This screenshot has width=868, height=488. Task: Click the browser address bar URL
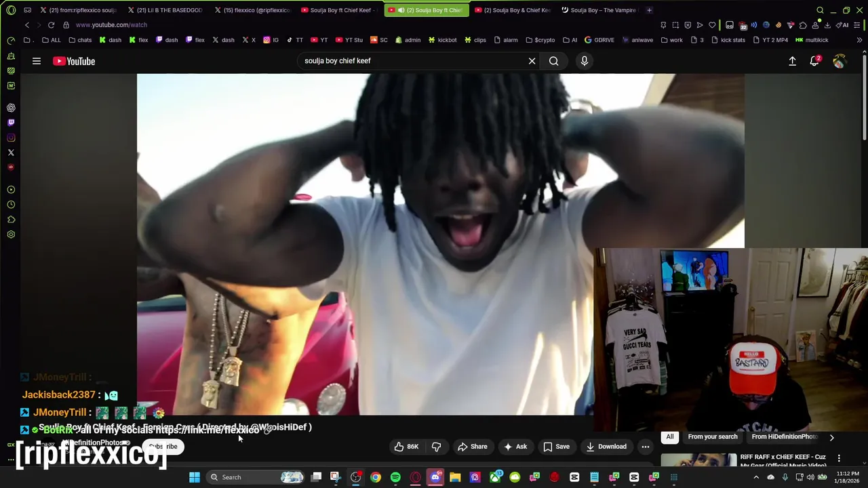111,25
